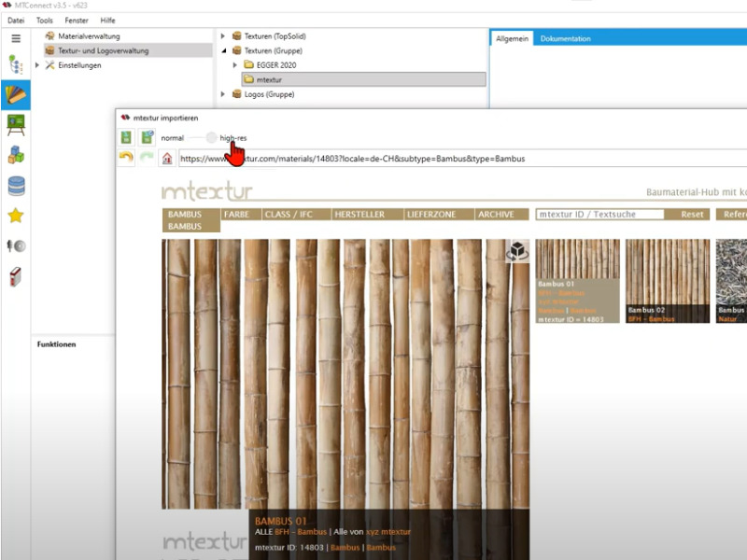The height and width of the screenshot is (560, 747).
Task: Click the first green save icon
Action: click(127, 137)
